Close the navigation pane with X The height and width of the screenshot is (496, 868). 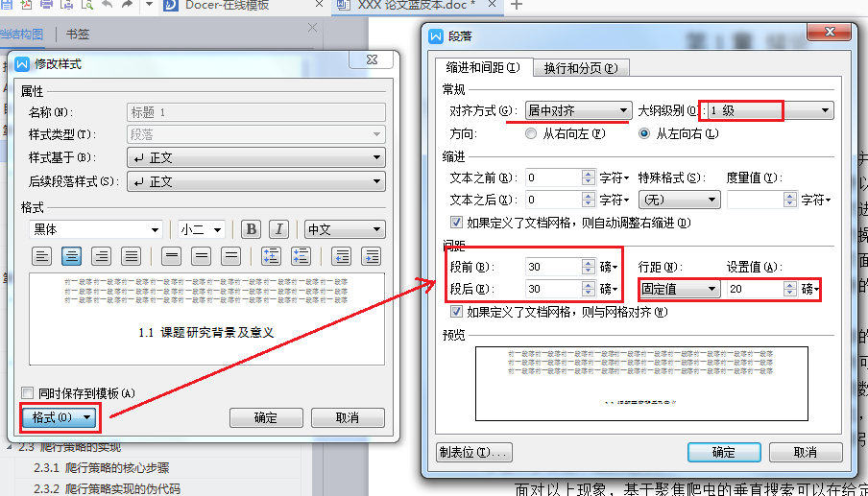(x=313, y=28)
